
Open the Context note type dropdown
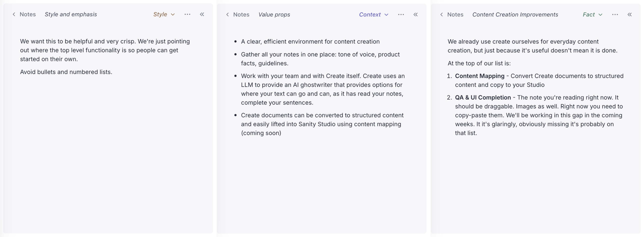coord(373,15)
